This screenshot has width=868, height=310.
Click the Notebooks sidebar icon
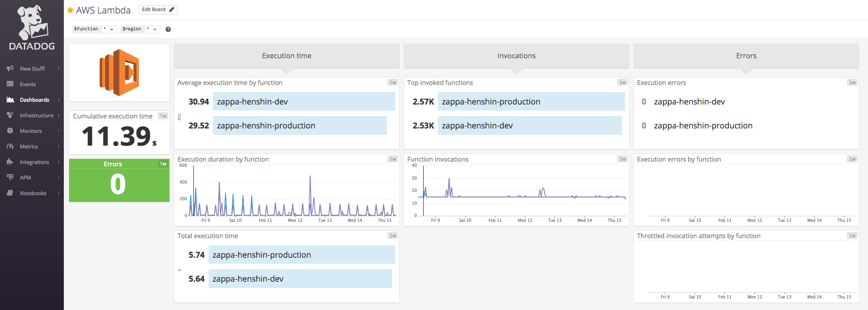tap(10, 193)
